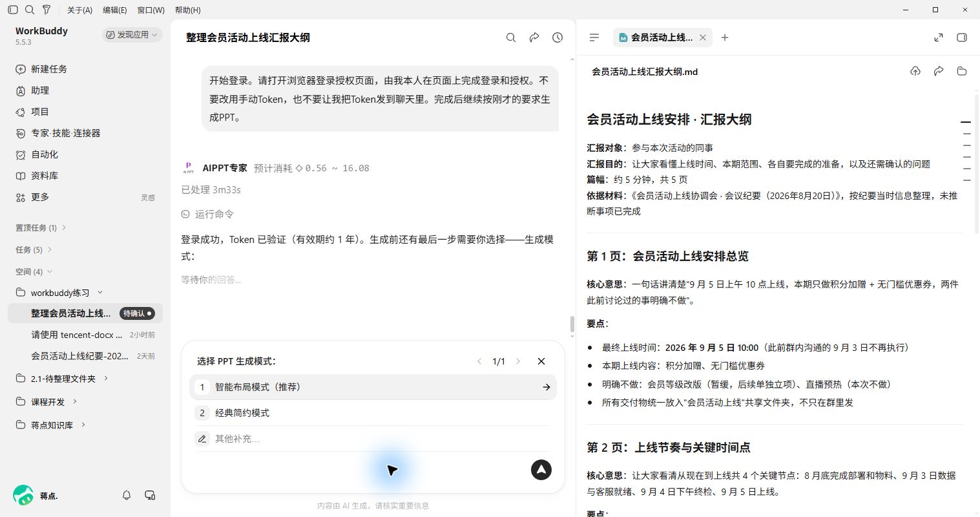Open 更多 in sidebar
The height and width of the screenshot is (517, 980).
pos(85,197)
